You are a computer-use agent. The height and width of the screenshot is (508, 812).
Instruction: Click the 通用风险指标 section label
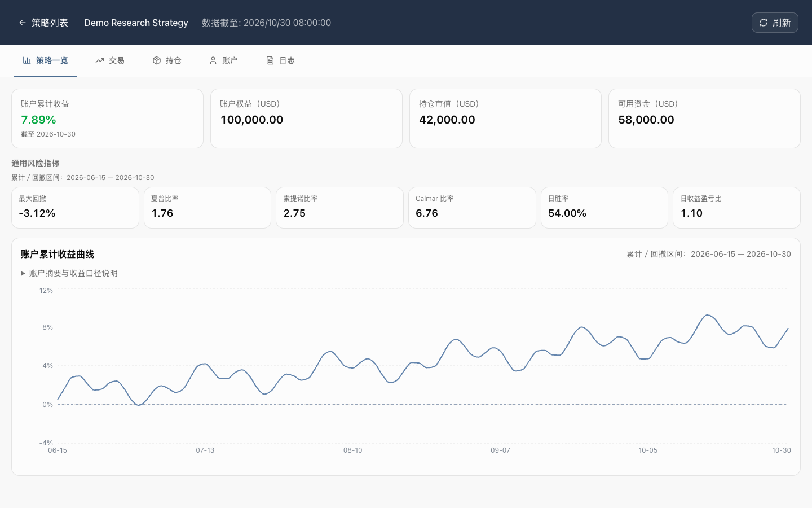coord(36,163)
